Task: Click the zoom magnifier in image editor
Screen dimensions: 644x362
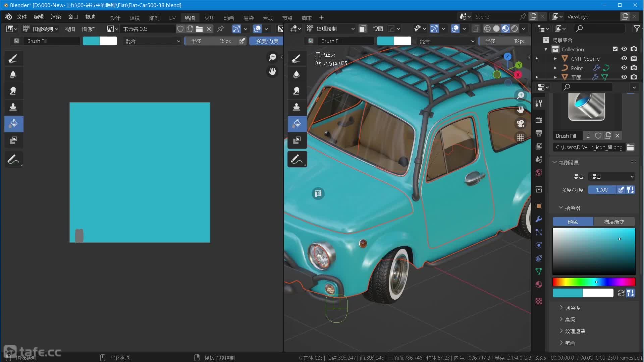Action: (272, 57)
